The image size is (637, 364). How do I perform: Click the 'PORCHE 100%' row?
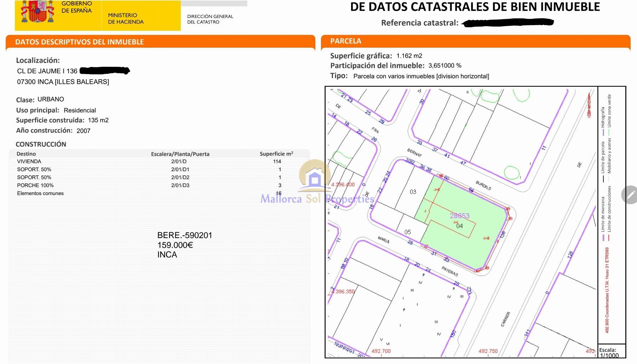(159, 185)
